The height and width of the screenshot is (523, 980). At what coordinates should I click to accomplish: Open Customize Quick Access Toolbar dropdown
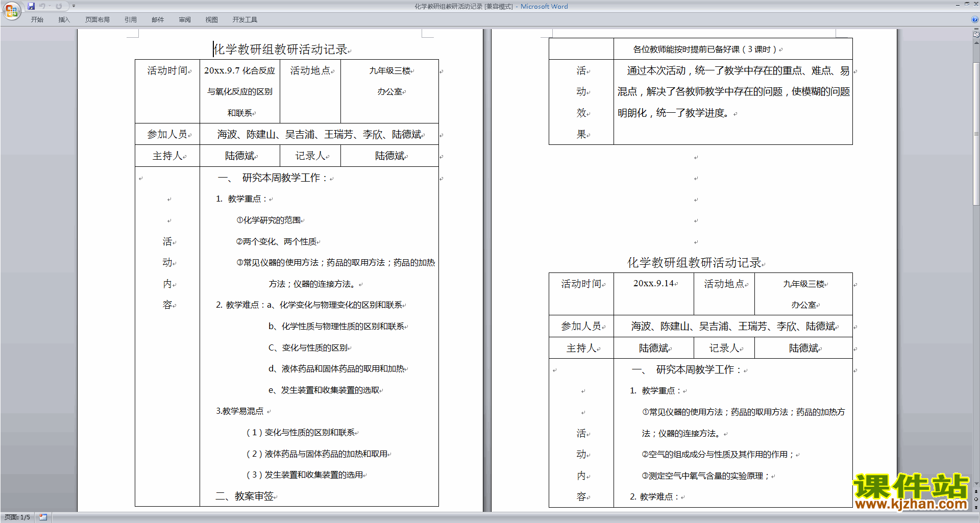73,6
